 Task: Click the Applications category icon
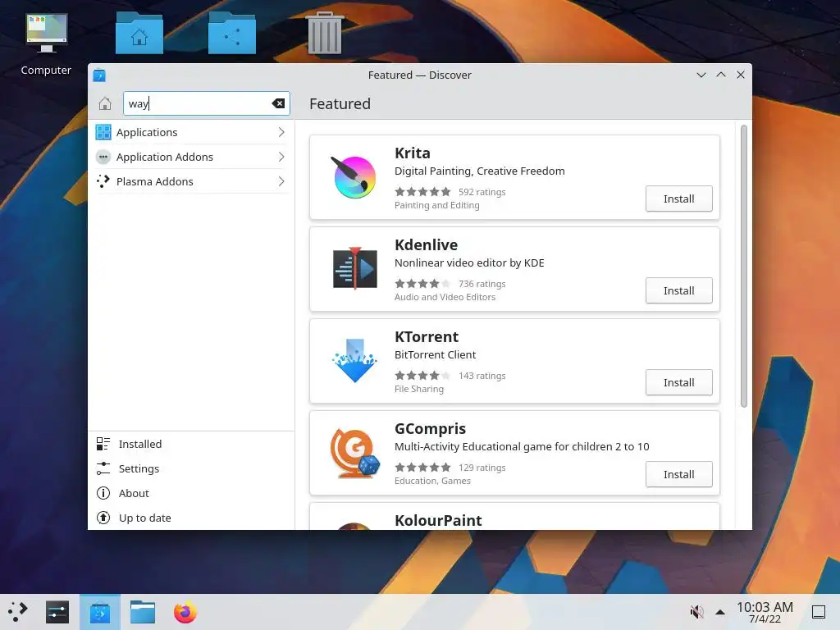(103, 132)
